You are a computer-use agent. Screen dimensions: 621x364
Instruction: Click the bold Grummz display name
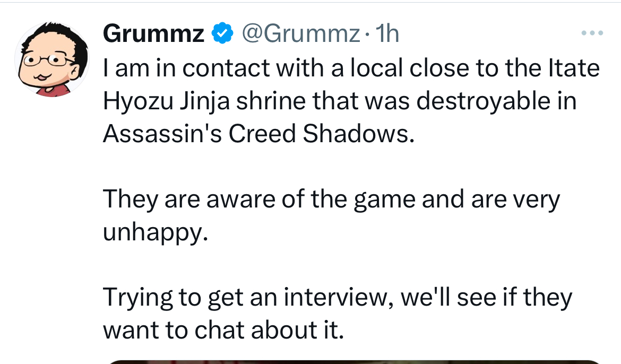(154, 33)
